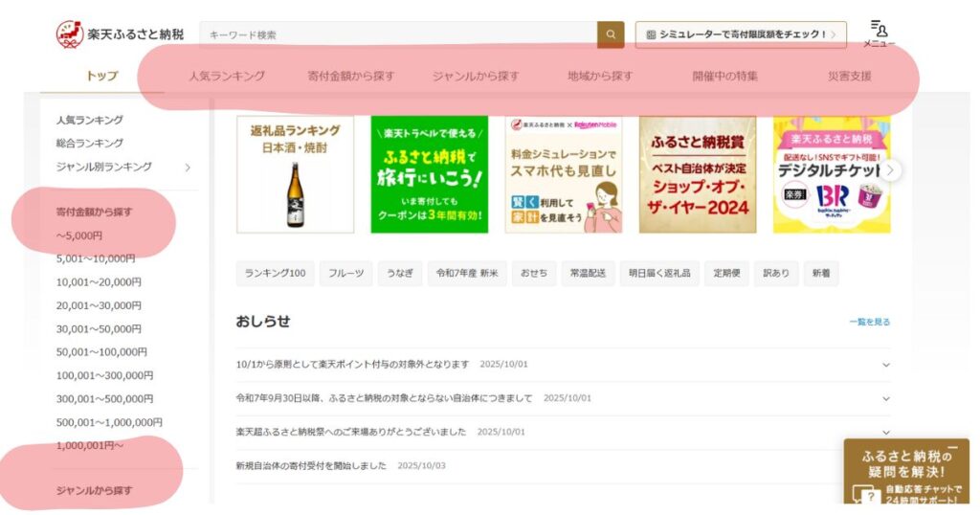Open 総合ランキング in the sidebar
Image resolution: width=980 pixels, height=515 pixels.
click(x=89, y=144)
